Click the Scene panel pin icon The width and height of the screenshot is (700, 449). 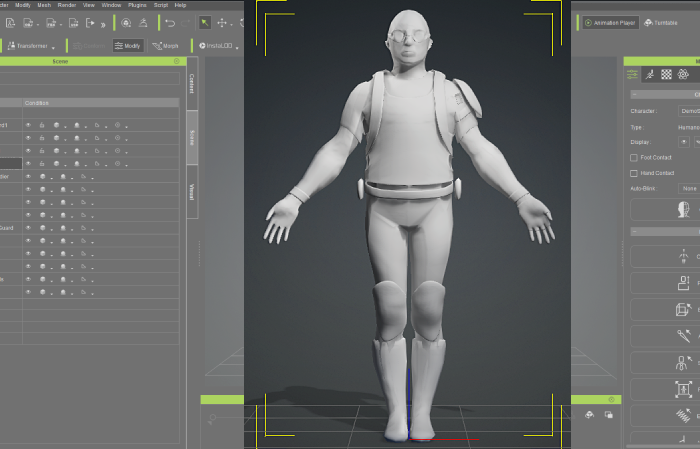click(x=177, y=61)
